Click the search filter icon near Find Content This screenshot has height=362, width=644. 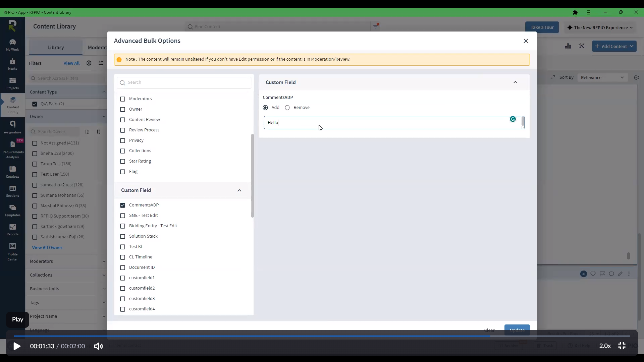pos(376,26)
